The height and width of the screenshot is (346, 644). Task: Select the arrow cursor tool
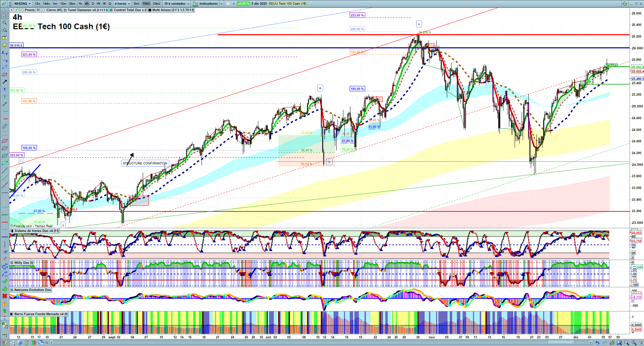click(5, 15)
